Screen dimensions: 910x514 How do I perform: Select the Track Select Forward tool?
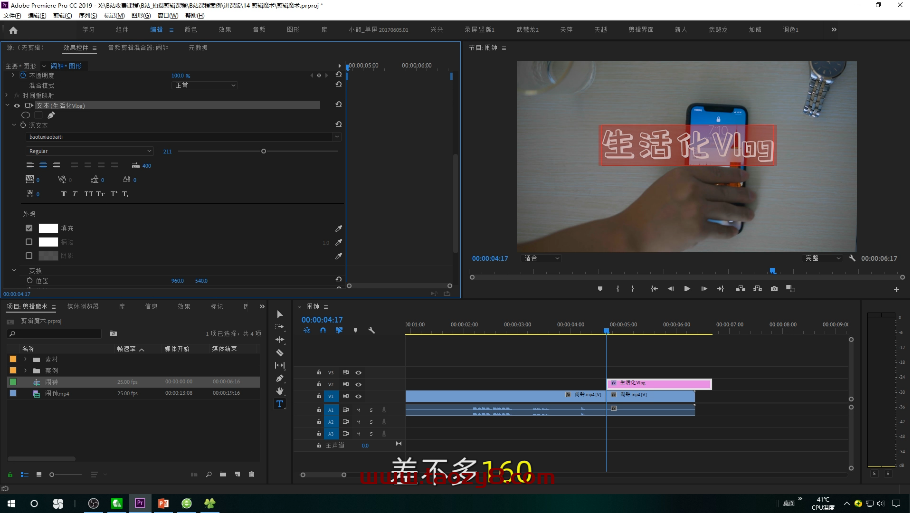tap(280, 327)
